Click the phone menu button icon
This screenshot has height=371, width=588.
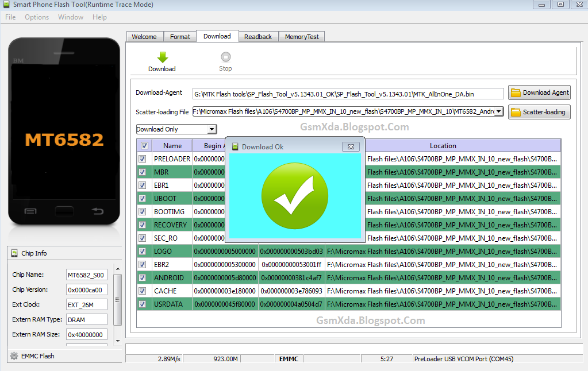point(30,211)
